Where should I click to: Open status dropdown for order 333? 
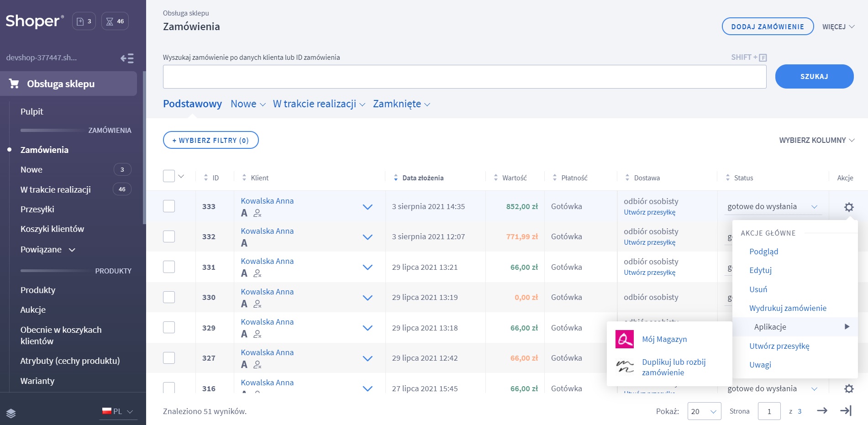click(773, 206)
